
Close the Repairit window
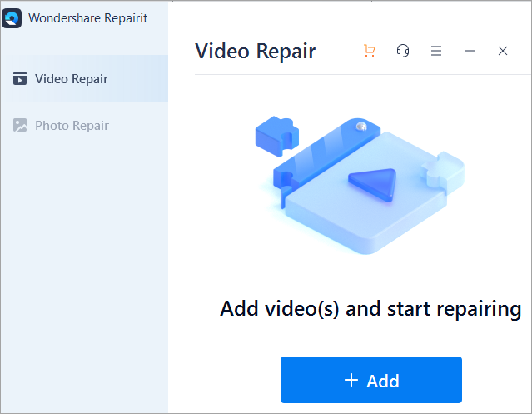pyautogui.click(x=503, y=51)
